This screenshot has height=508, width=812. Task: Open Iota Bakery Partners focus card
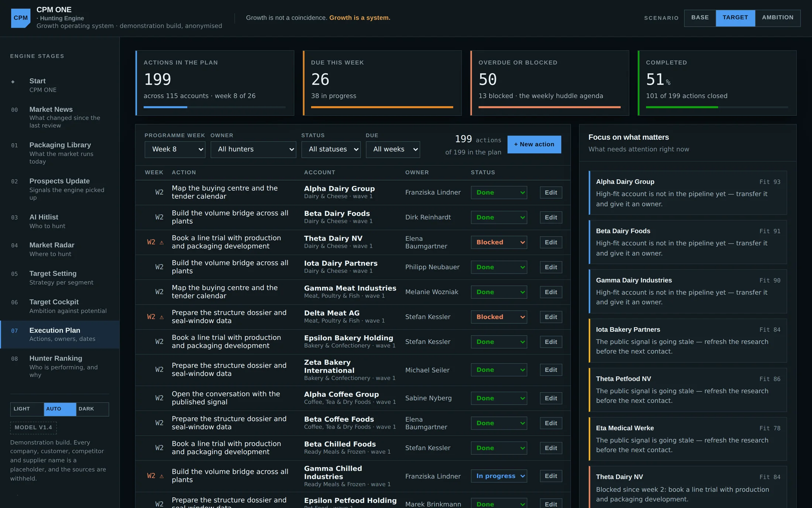click(x=688, y=340)
